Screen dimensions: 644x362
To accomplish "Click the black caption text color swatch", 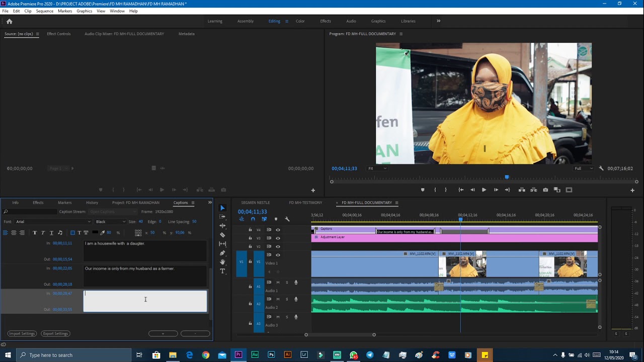I will [x=95, y=233].
